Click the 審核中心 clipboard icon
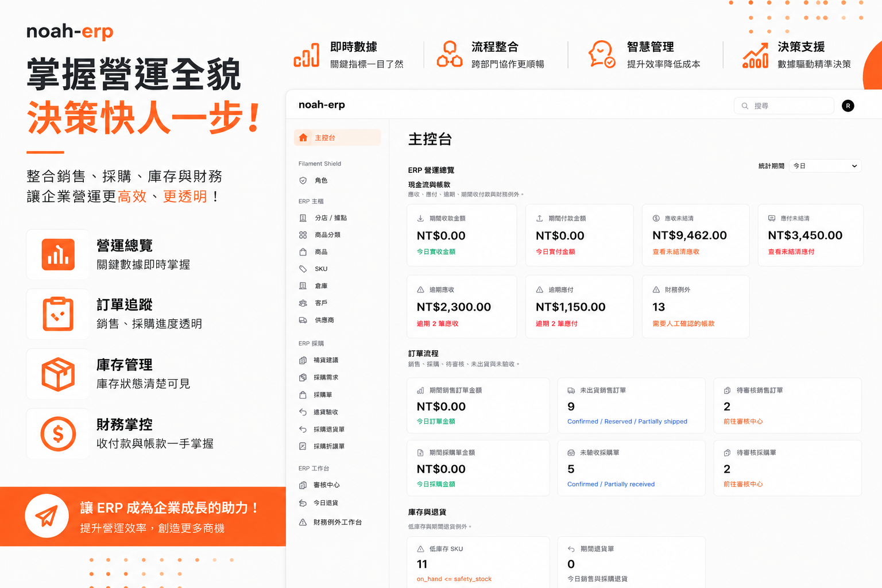This screenshot has width=882, height=588. [x=303, y=485]
